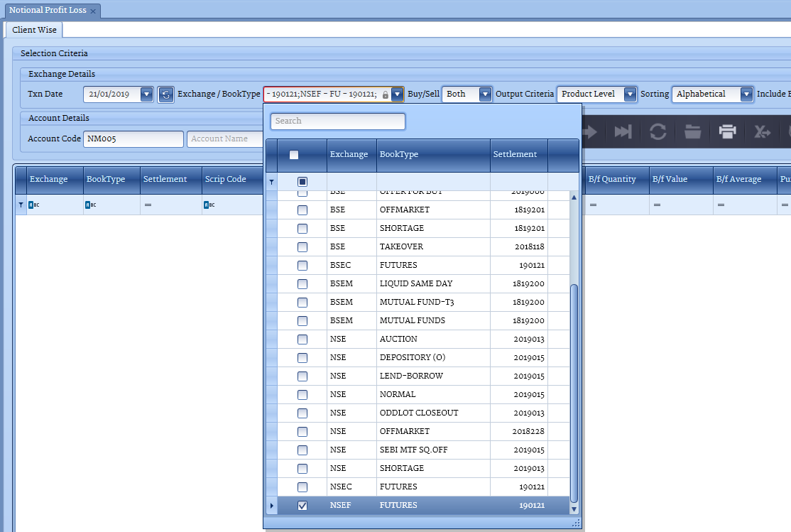Expand the Output Criteria dropdown
Viewport: 791px width, 532px height.
pos(629,94)
